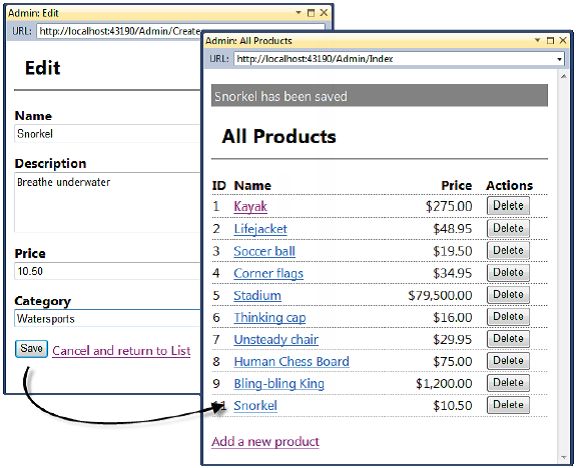
Task: Click the $10.50 price cell
Action: (x=452, y=406)
